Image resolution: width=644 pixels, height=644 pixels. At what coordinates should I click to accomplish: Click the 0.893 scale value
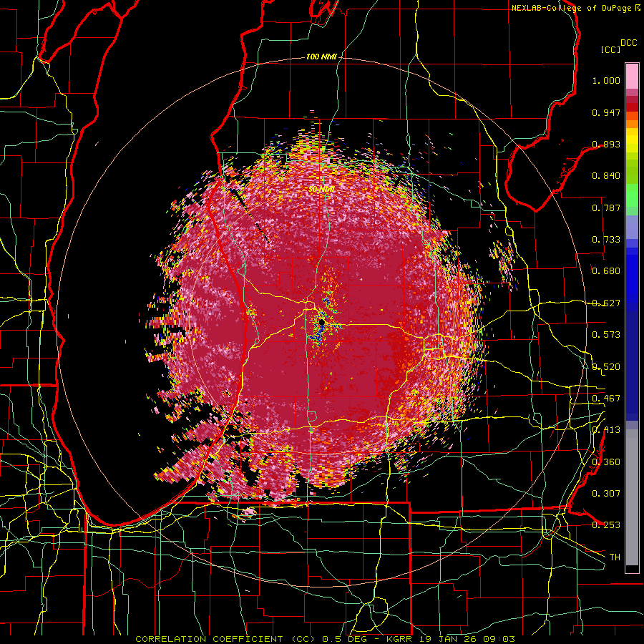[x=606, y=144]
